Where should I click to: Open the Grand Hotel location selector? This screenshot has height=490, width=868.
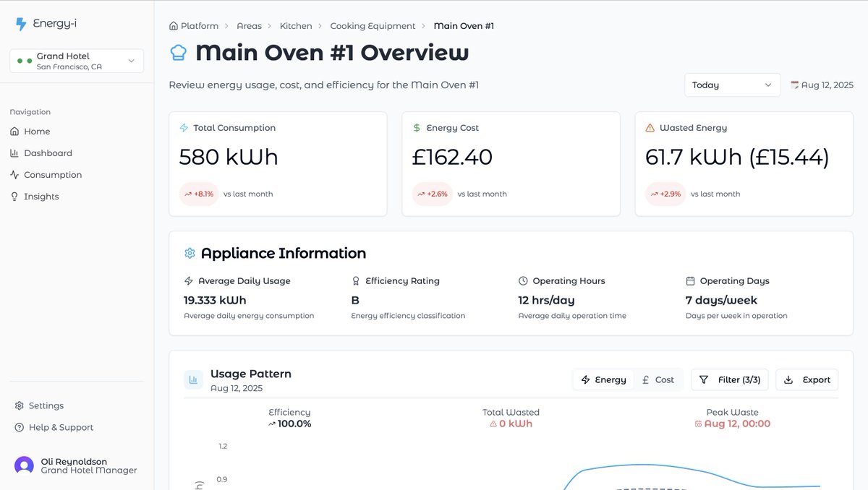point(77,61)
